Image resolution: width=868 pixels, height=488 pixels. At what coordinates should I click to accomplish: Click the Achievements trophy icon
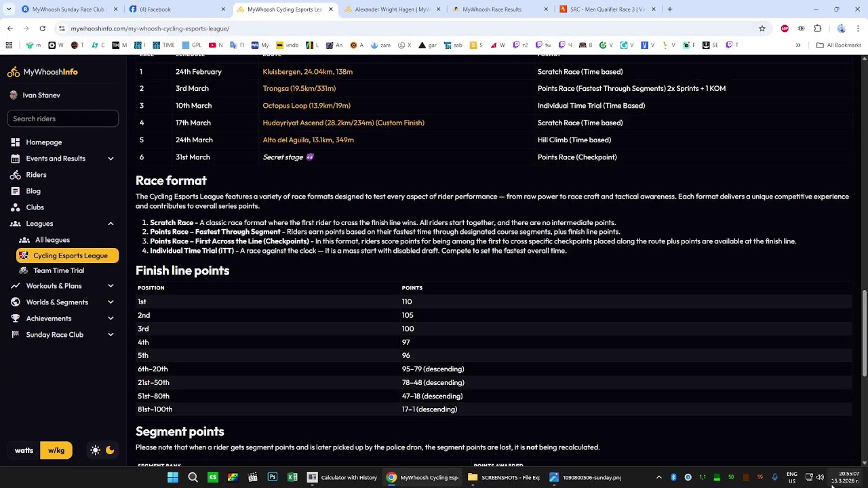15,319
